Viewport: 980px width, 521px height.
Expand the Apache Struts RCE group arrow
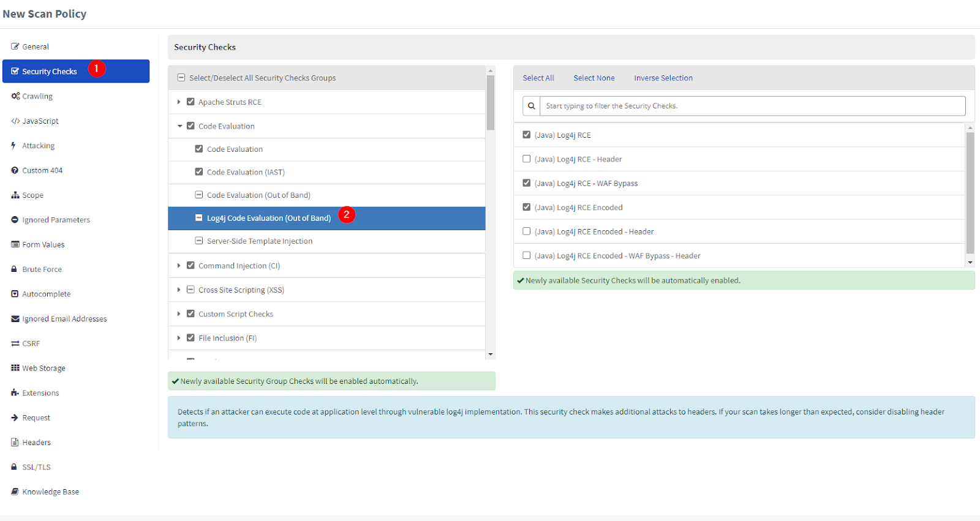tap(179, 102)
